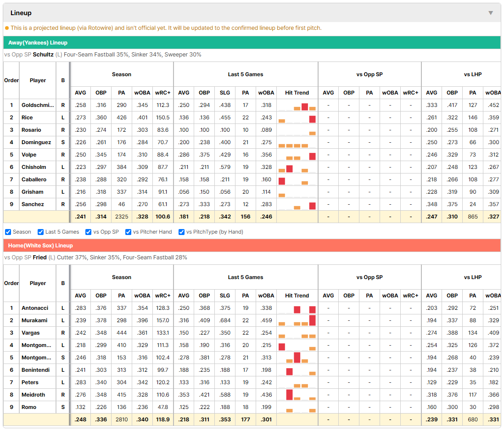The width and height of the screenshot is (504, 431).
Task: Uncheck vs PitchType (by Hand) option
Action: pyautogui.click(x=182, y=232)
